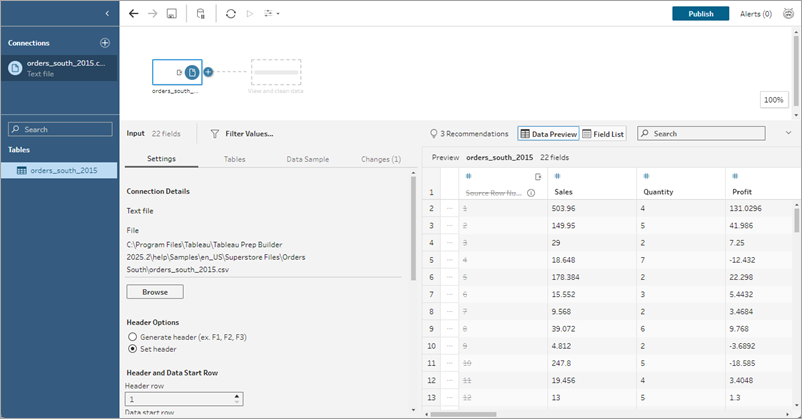Open the more options menu on row 5

point(450,260)
